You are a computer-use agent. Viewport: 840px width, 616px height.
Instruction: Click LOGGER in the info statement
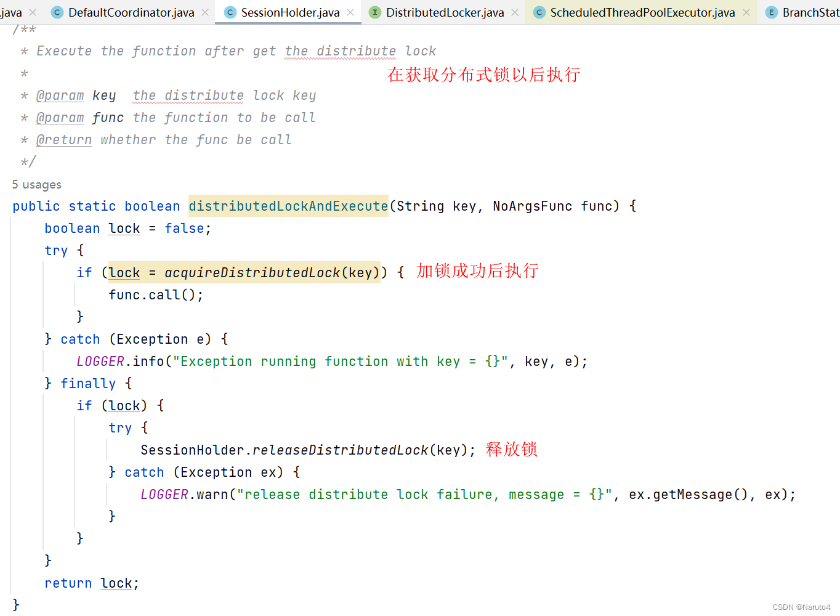click(x=100, y=361)
